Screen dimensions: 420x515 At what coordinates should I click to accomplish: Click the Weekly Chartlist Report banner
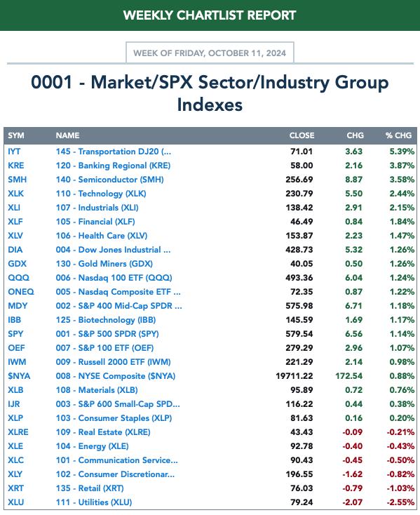[210, 15]
